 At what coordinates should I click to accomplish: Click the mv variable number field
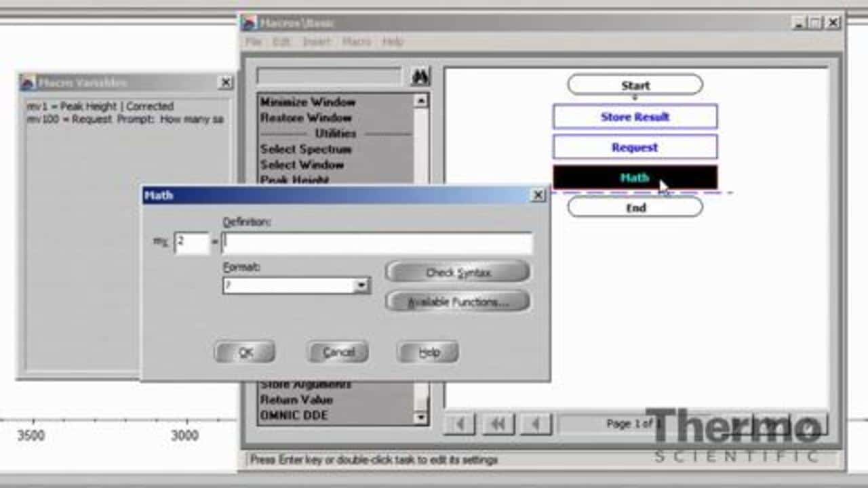pos(191,243)
